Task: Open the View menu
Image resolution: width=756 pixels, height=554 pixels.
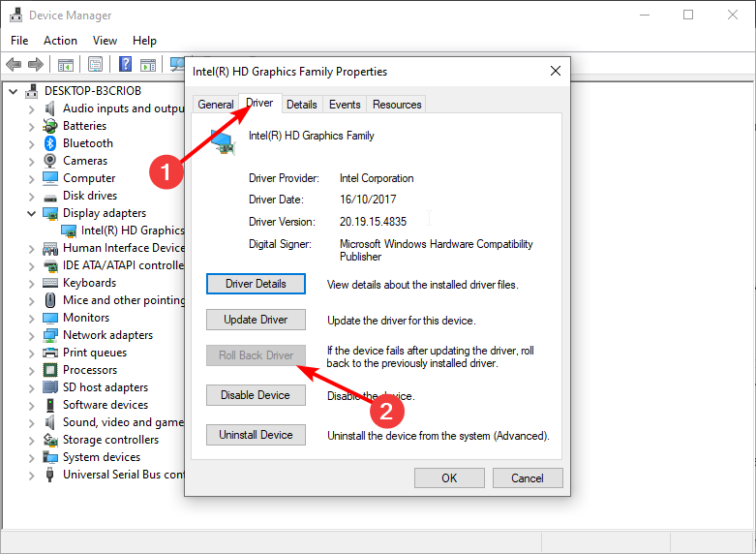Action: 105,41
